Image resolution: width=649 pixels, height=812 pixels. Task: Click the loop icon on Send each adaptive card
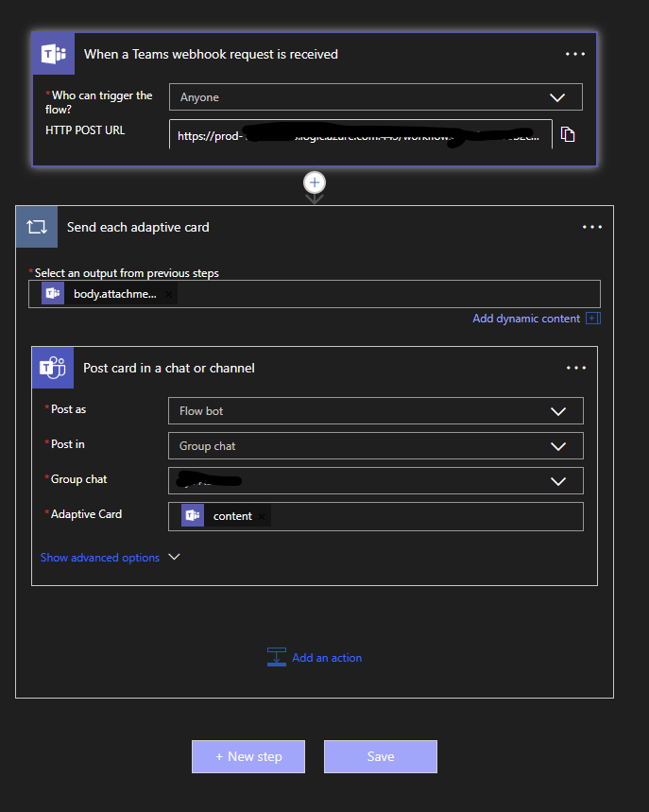pos(37,227)
